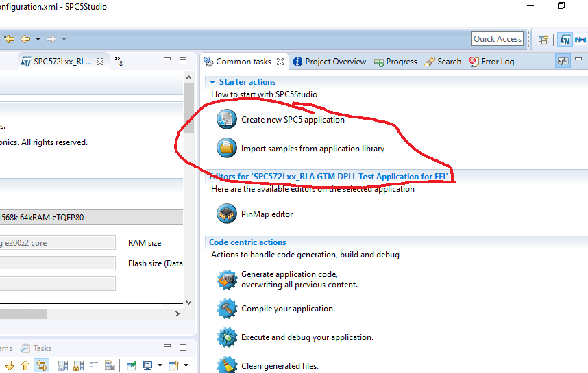588x373 pixels.
Task: Maximize the bottom Tasks panel
Action: [x=183, y=348]
